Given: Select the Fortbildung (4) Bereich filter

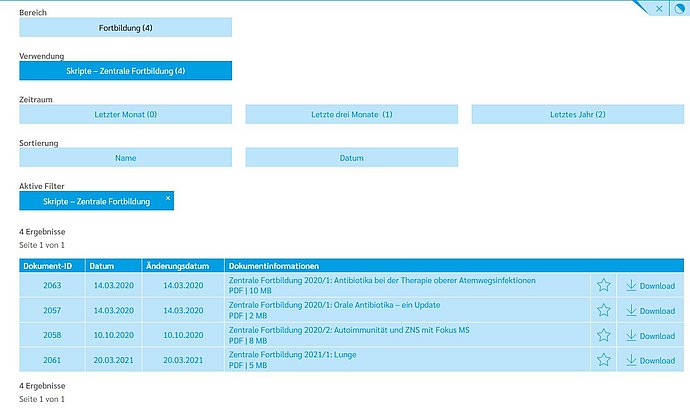Looking at the screenshot, I should point(125,27).
